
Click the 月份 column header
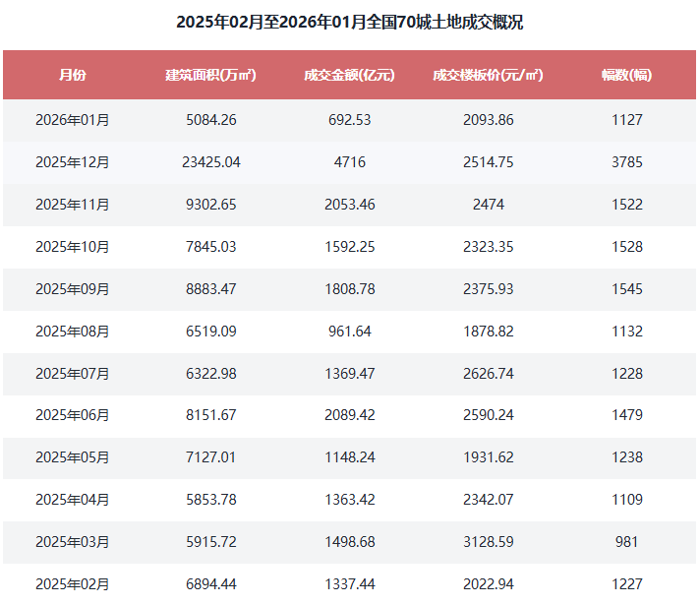72,75
